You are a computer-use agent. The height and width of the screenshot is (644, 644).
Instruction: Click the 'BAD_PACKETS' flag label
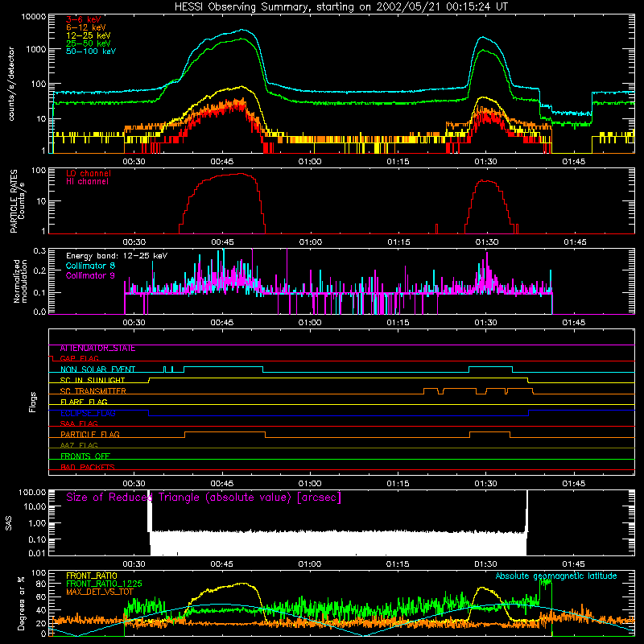[88, 467]
